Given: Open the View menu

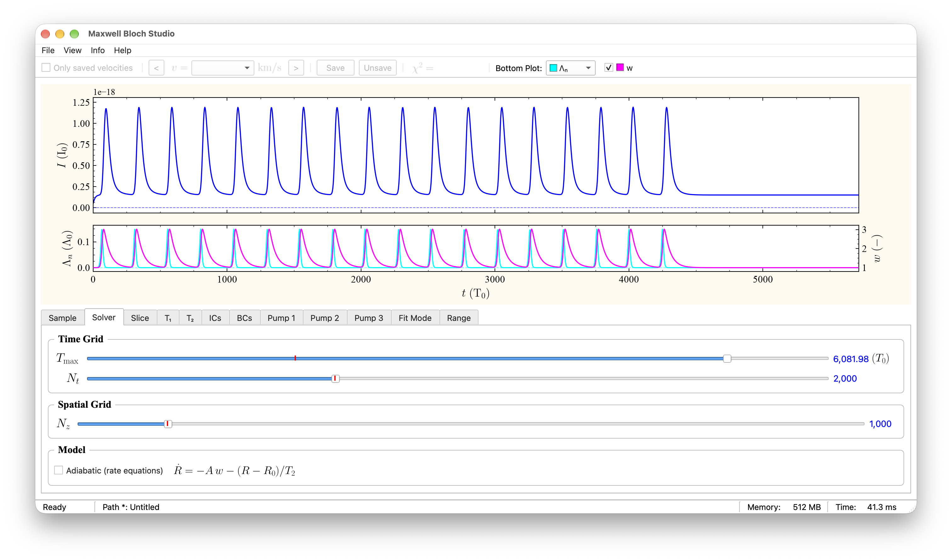Looking at the screenshot, I should click(72, 50).
